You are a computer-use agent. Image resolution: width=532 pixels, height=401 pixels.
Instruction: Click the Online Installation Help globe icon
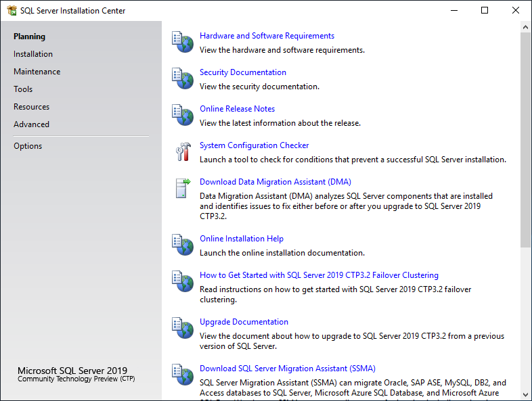(x=183, y=245)
